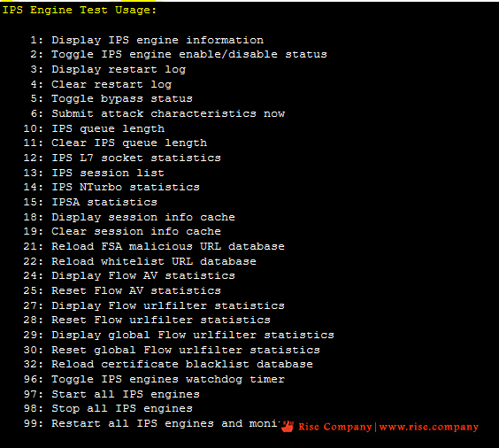Click option 1 Display IPS engine information
The height and width of the screenshot is (448, 499).
click(147, 40)
